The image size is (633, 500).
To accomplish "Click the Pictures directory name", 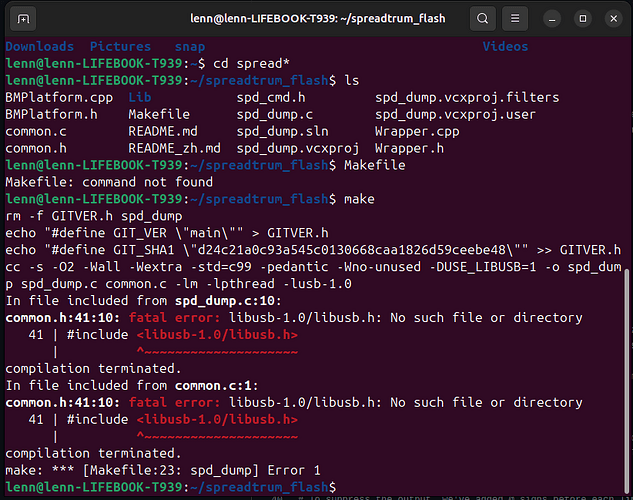I will tap(120, 46).
